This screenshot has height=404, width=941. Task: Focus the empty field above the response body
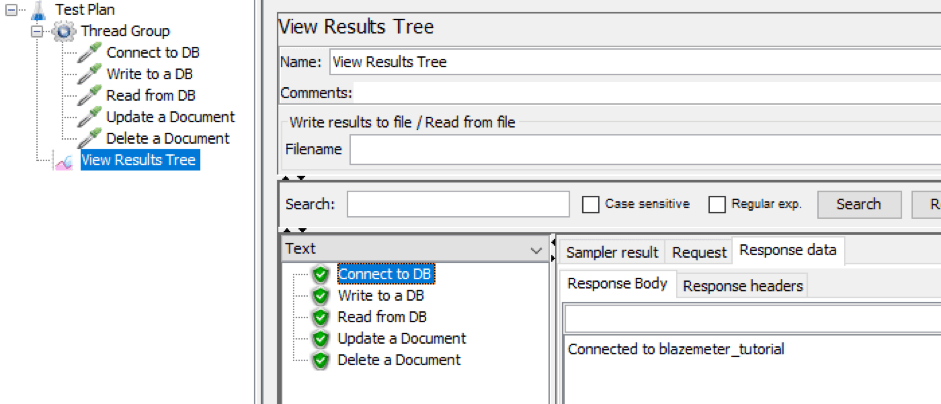point(753,319)
